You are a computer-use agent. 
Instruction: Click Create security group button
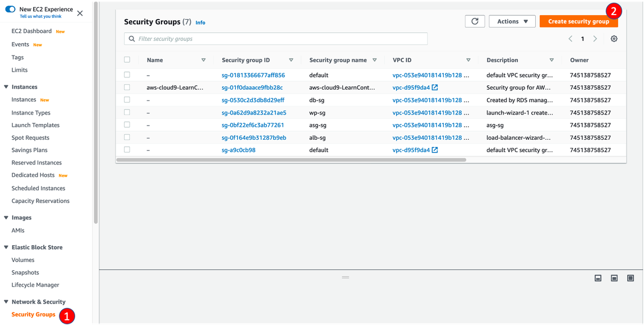click(x=578, y=21)
